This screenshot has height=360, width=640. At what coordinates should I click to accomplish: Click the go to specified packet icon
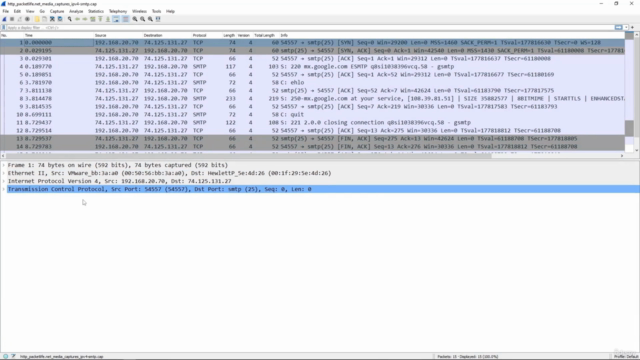[x=93, y=19]
